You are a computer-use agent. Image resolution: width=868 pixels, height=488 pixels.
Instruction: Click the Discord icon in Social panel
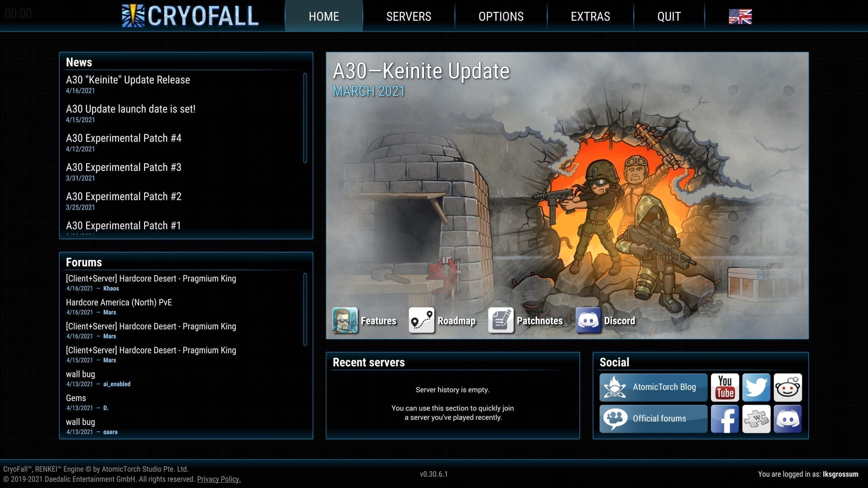[x=788, y=419]
